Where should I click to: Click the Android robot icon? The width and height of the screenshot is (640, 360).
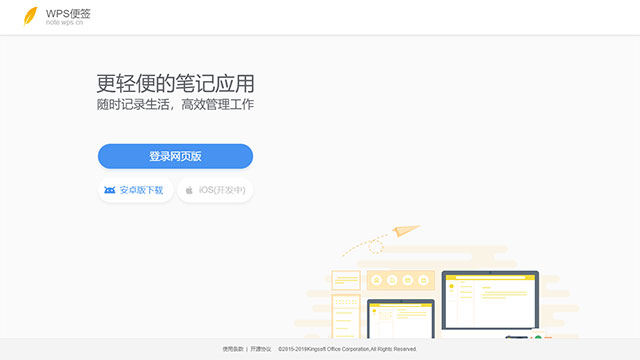(x=109, y=190)
